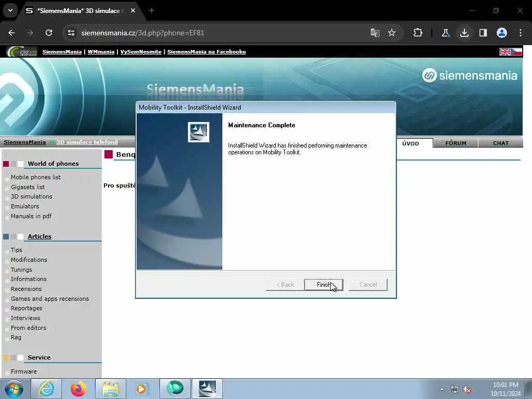Click 3D simulace telefonů breadcrumb link
The image size is (532, 399).
87,142
